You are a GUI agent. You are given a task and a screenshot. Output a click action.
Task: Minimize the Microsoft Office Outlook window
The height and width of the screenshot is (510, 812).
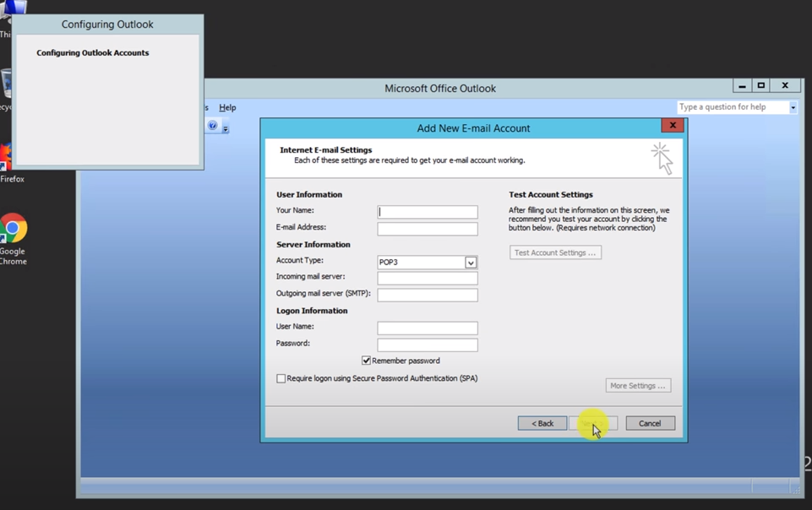click(x=742, y=86)
